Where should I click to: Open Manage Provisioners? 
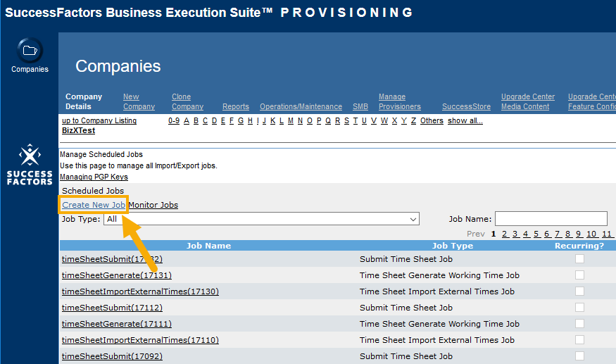tap(400, 101)
